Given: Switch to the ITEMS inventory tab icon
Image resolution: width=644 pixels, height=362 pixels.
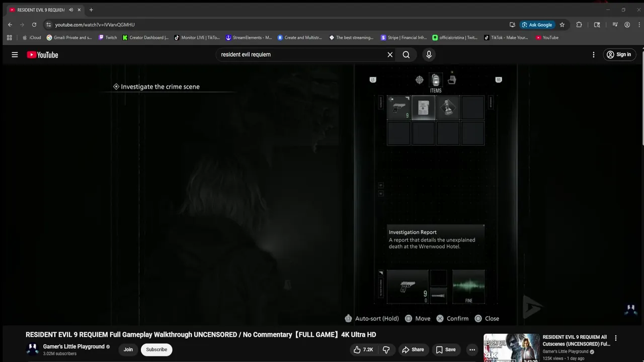Looking at the screenshot, I should coord(436,80).
